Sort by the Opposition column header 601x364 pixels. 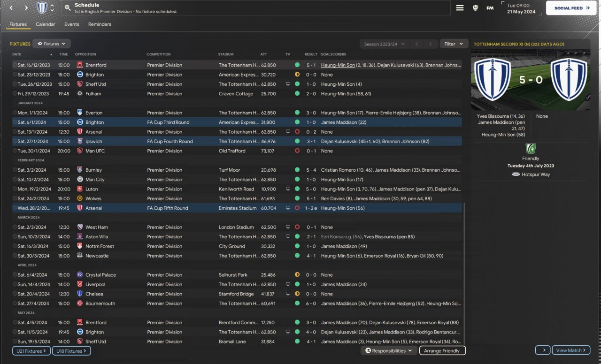tap(85, 54)
